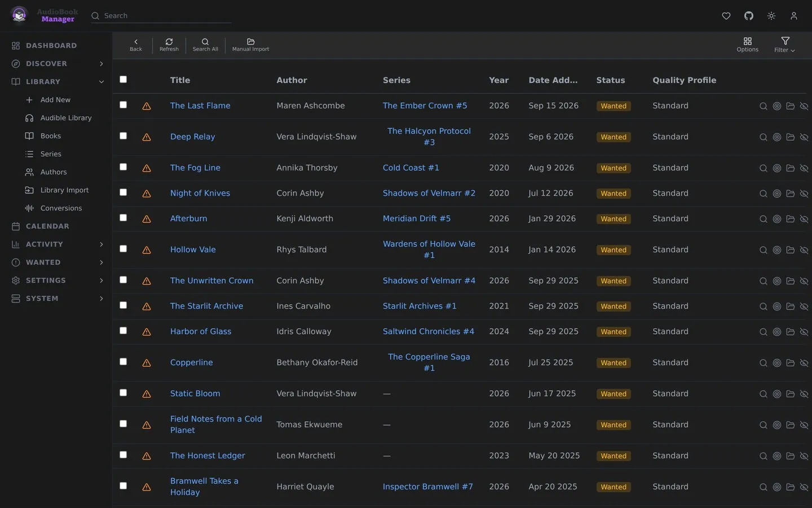Click Search All in the toolbar
This screenshot has height=508, width=812.
pos(205,45)
